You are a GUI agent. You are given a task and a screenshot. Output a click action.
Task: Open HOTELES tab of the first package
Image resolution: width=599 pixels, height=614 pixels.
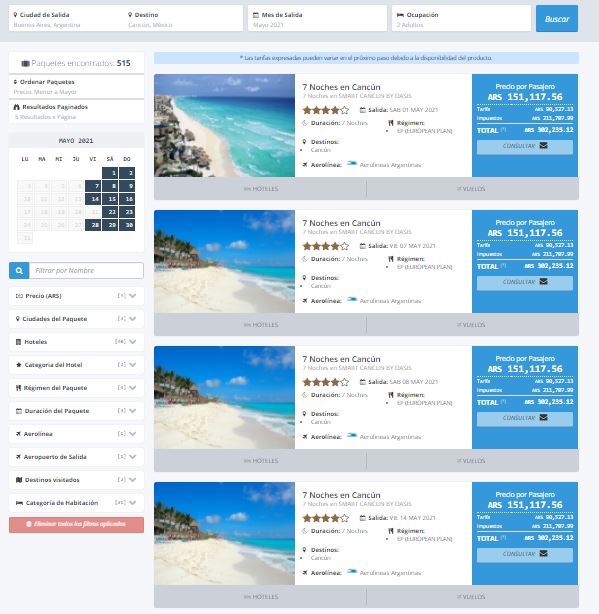click(260, 189)
